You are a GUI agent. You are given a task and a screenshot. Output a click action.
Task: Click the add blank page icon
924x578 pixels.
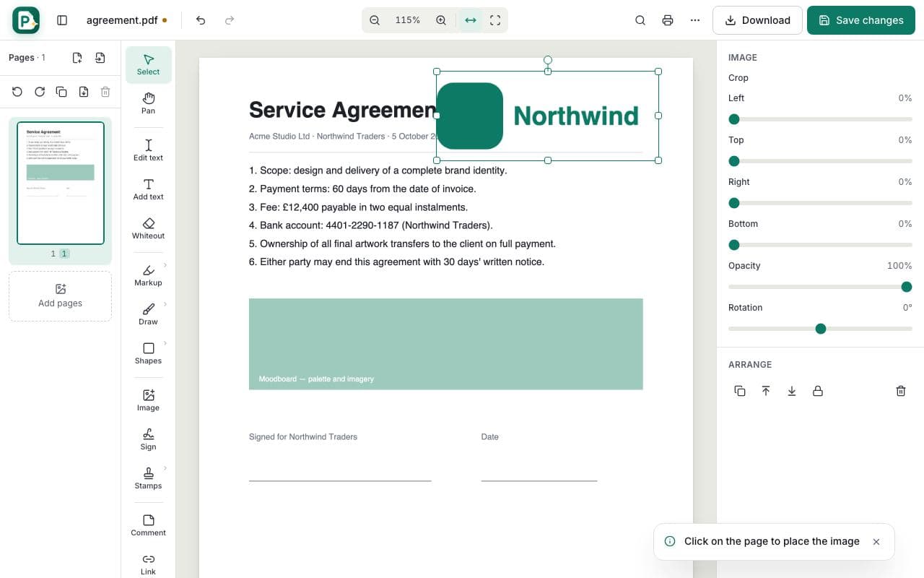(77, 58)
